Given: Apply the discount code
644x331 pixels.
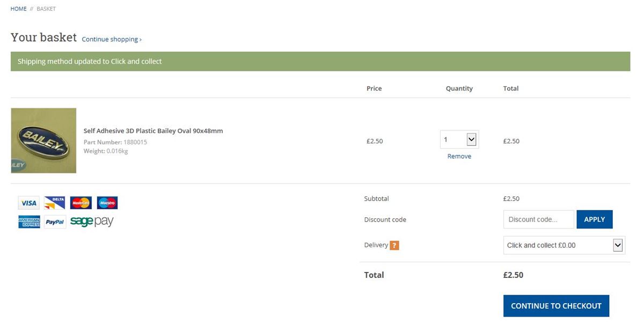Looking at the screenshot, I should (595, 219).
